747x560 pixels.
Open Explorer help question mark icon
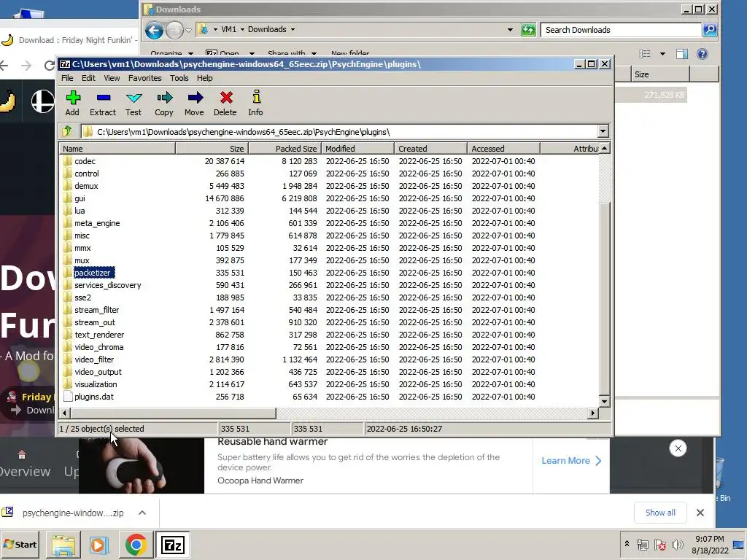click(x=703, y=54)
